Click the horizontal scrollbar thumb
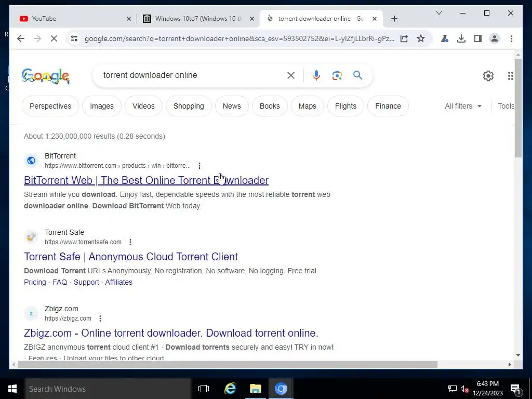 pos(228,364)
